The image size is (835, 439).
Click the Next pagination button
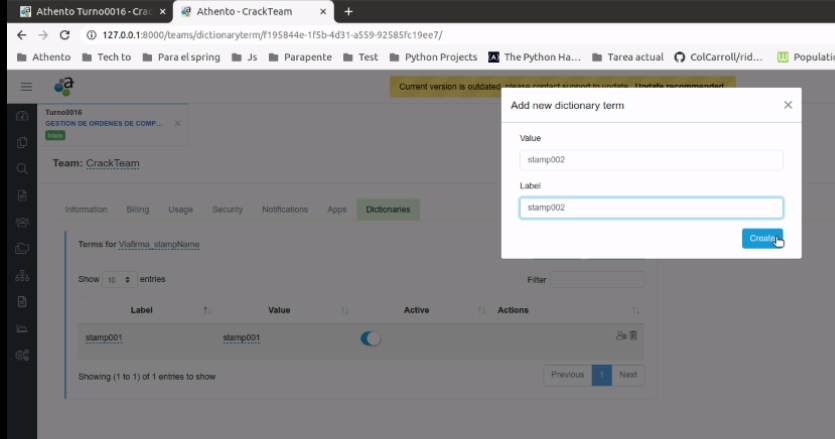(627, 375)
